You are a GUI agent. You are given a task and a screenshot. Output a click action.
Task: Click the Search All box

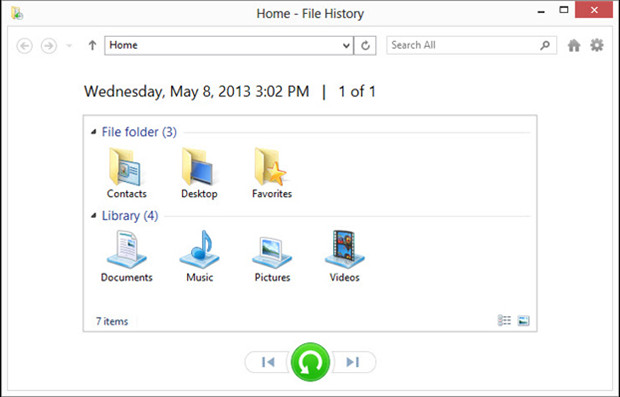[x=471, y=45]
